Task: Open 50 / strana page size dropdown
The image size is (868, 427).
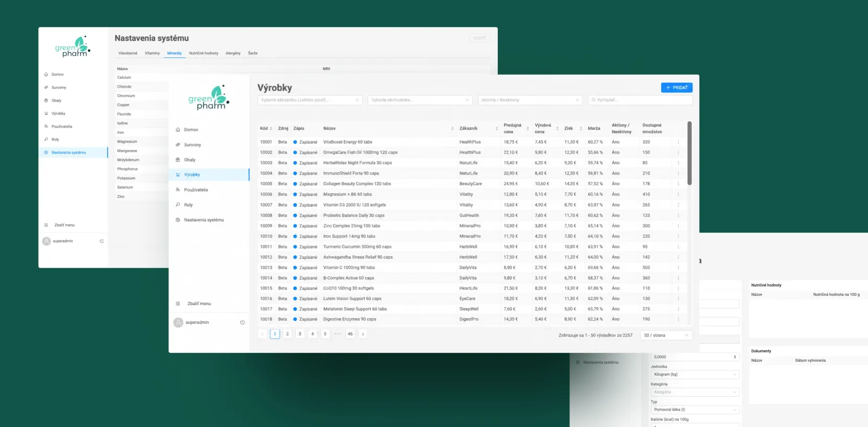Action: pyautogui.click(x=666, y=335)
